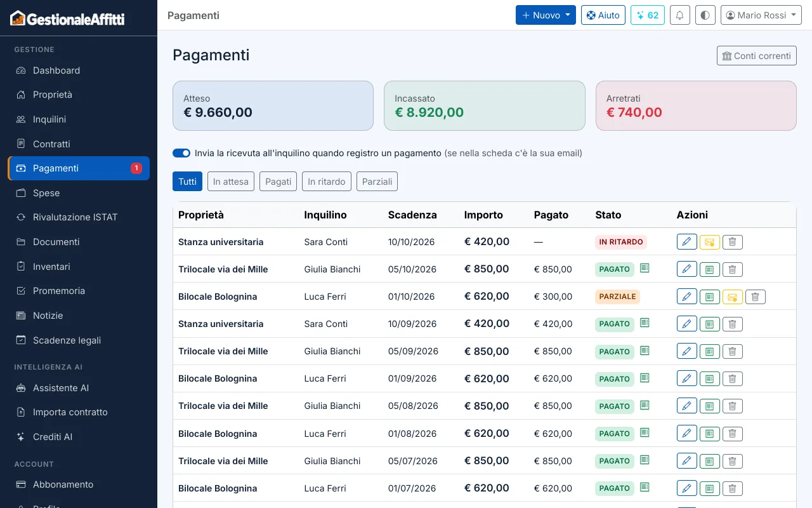Expand the Nuovo dropdown button
812x508 pixels.
coord(546,15)
